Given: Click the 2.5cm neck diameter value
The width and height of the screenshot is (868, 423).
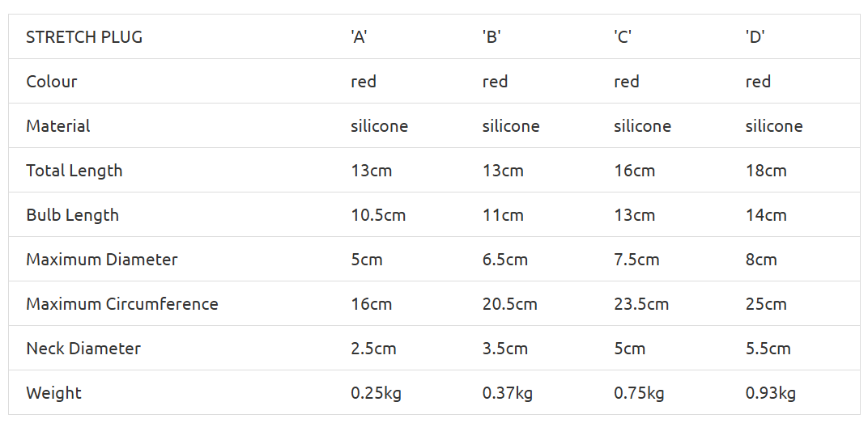Looking at the screenshot, I should 373,349.
